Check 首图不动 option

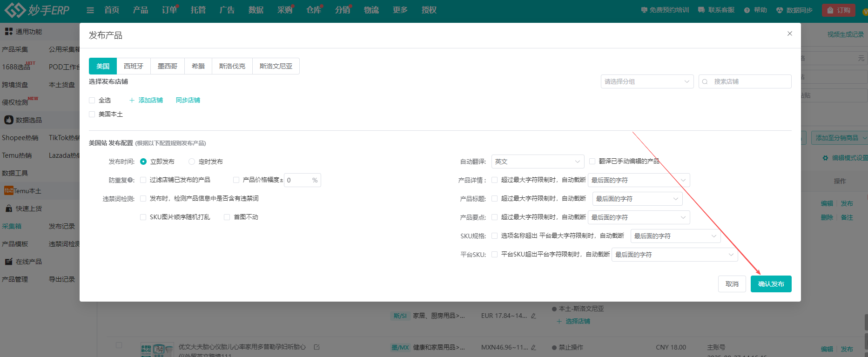point(227,217)
